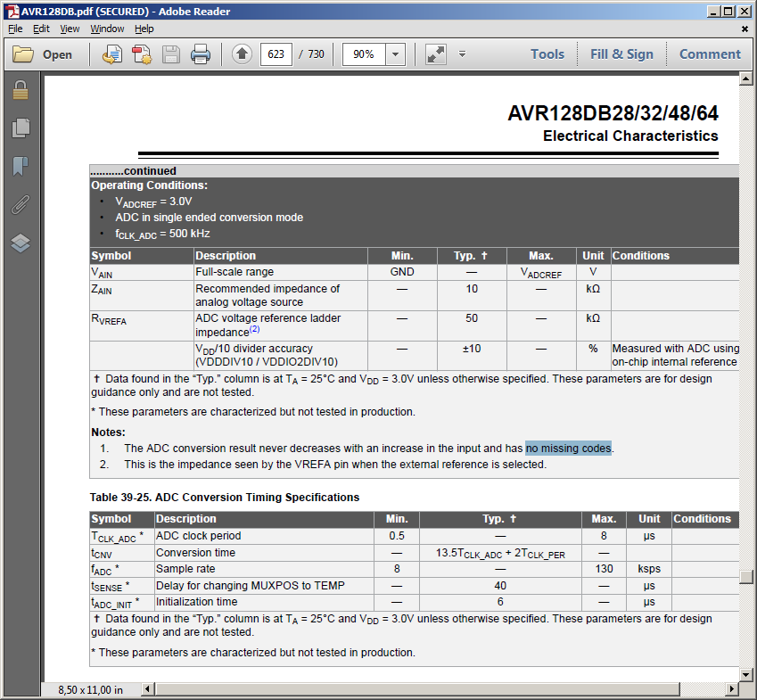Click "ADC in single ended conversion mode"

coord(209,218)
